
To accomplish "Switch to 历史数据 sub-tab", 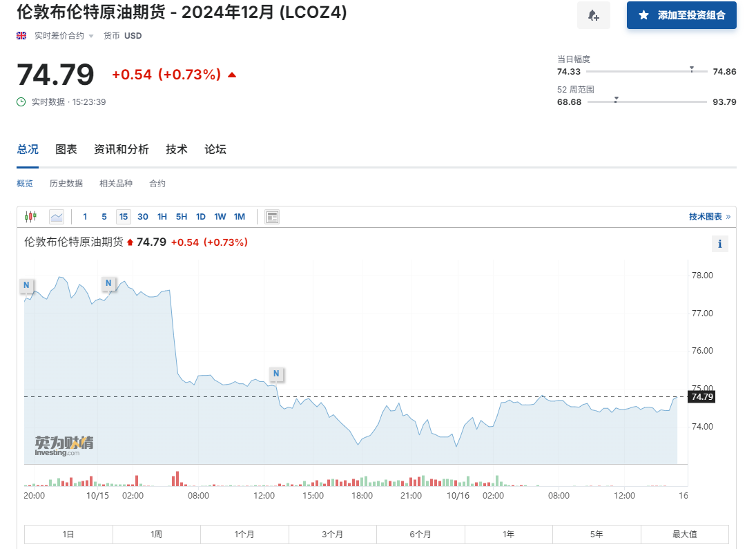I will [66, 183].
